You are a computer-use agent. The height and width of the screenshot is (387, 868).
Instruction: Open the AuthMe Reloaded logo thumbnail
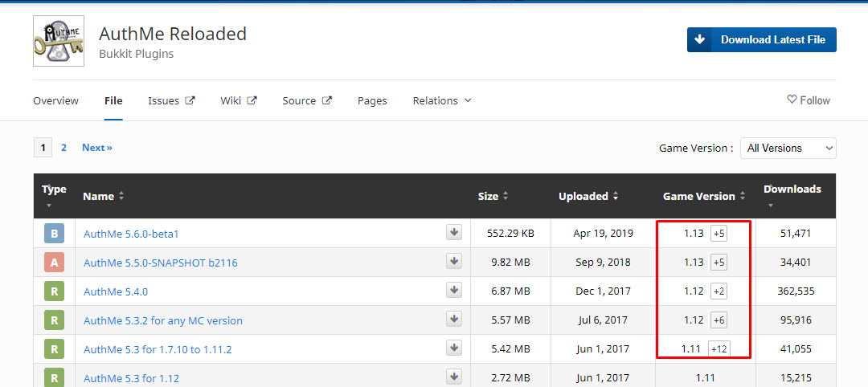click(x=59, y=41)
